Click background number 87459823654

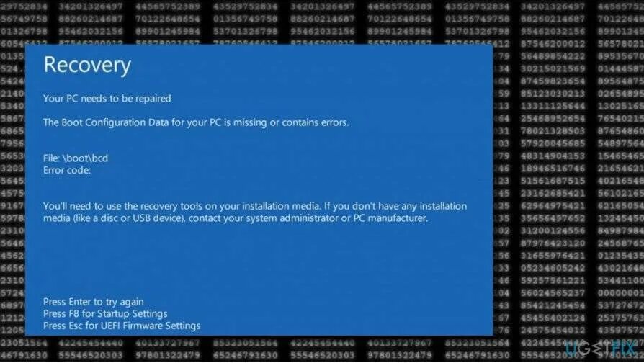[553, 81]
